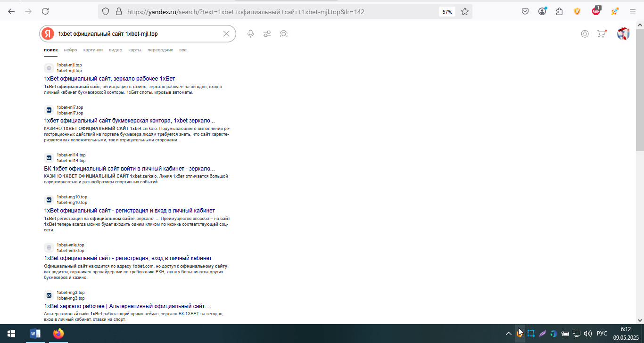This screenshot has width=644, height=343.
Task: Open result '1xBet официальный сайт, зеркало рабочее 1хБет'
Action: pyautogui.click(x=109, y=79)
